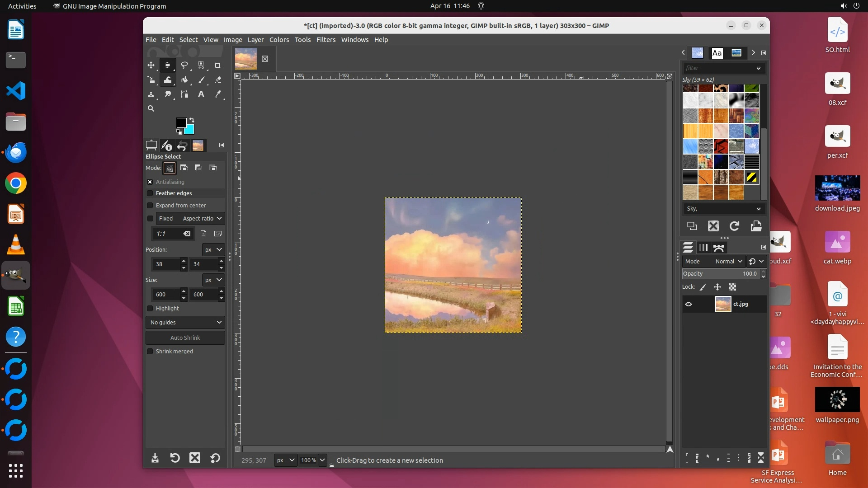Screen dimensions: 868x488
Task: Toggle Expand from center option
Action: click(150, 206)
